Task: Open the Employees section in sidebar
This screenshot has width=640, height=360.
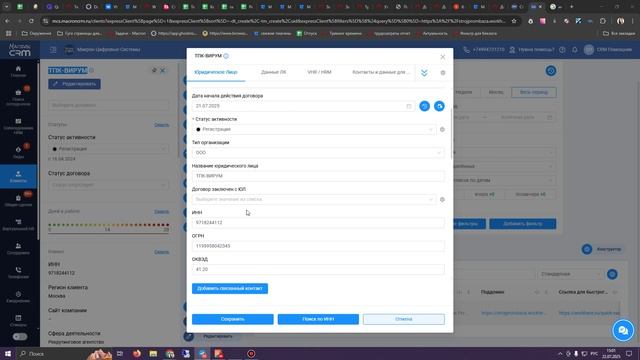Action: pos(18,249)
